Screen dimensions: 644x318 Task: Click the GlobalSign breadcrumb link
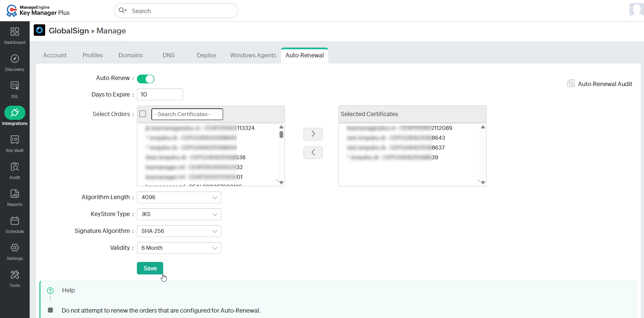click(69, 31)
